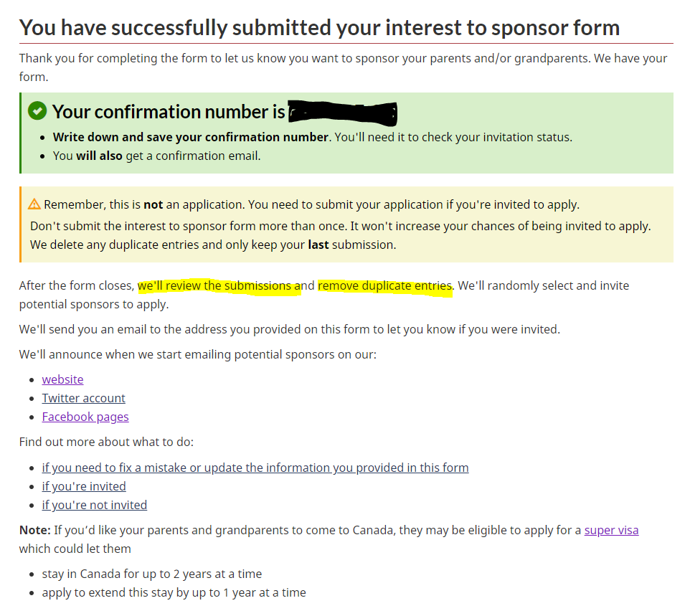The height and width of the screenshot is (616, 690).
Task: Open the Facebook pages link
Action: click(85, 417)
